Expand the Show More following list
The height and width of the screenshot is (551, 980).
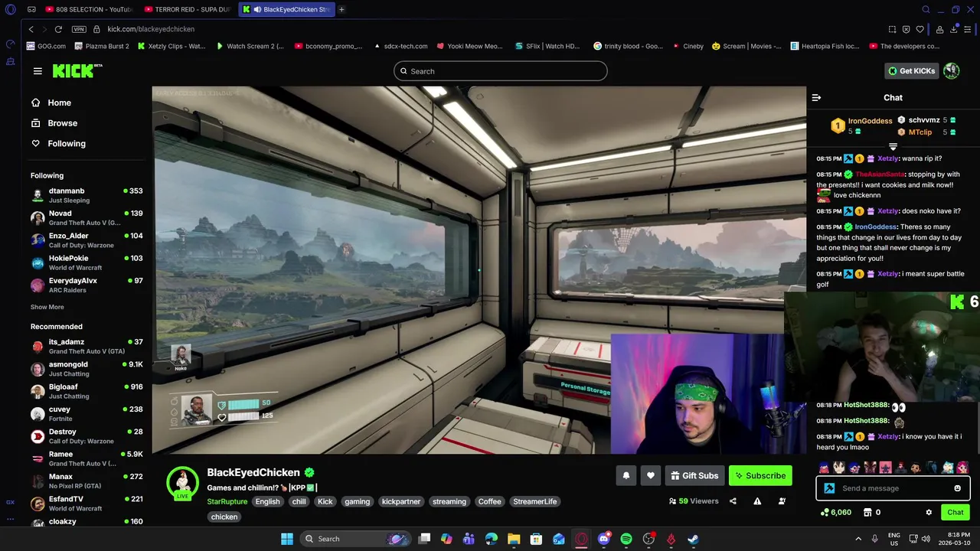pyautogui.click(x=47, y=307)
